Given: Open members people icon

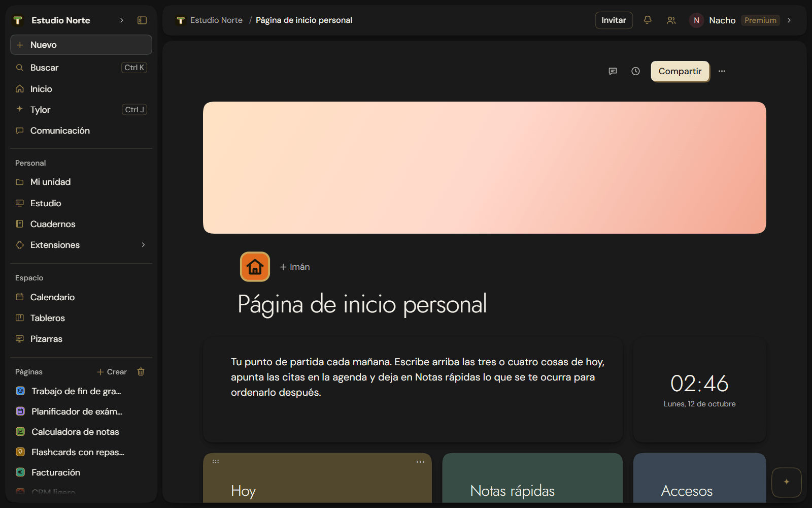Looking at the screenshot, I should click(671, 20).
